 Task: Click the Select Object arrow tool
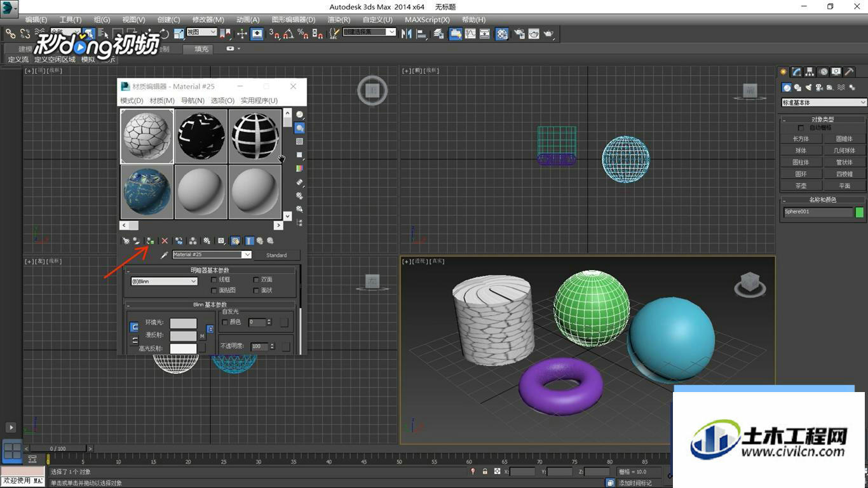88,34
